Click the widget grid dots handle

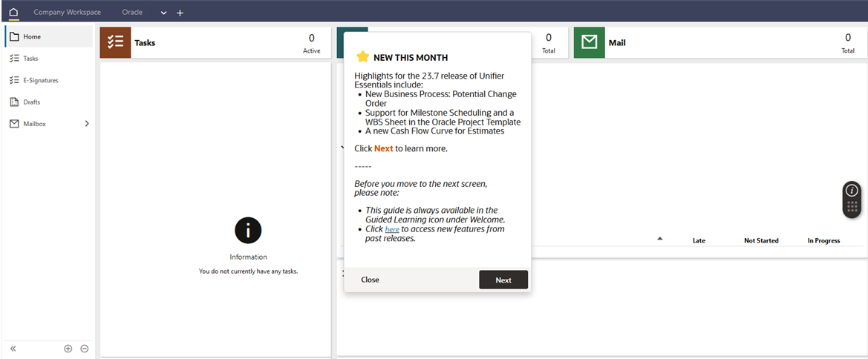[x=852, y=208]
